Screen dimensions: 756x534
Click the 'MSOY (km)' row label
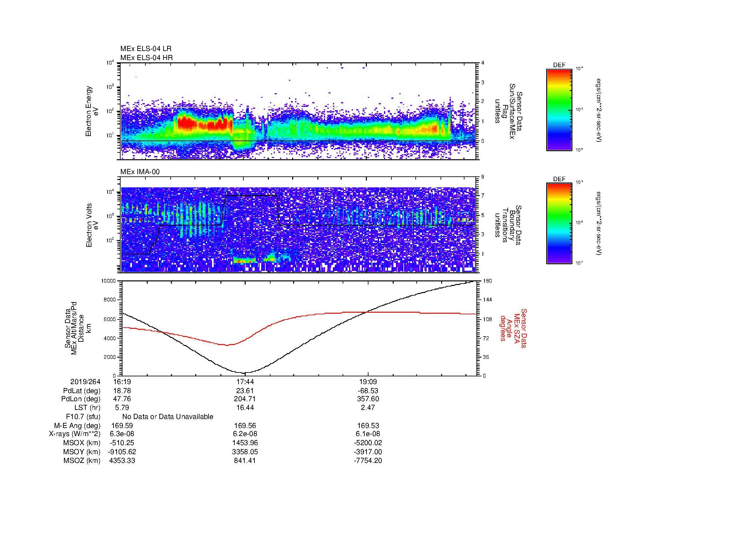coord(82,452)
